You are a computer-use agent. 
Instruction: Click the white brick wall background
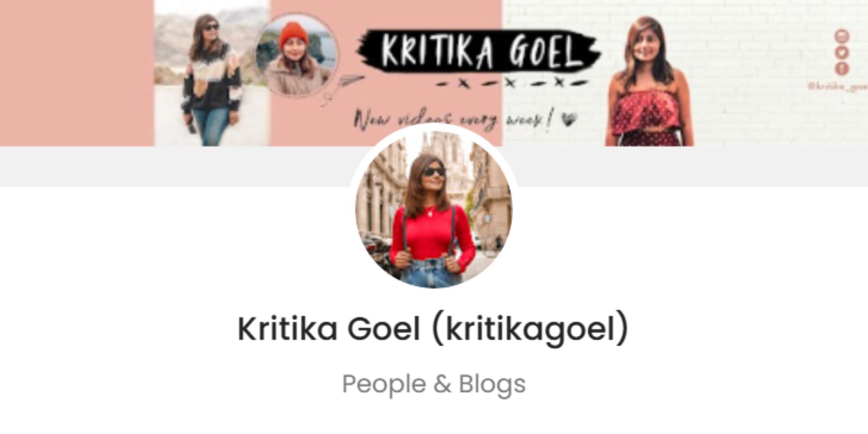pos(759,108)
